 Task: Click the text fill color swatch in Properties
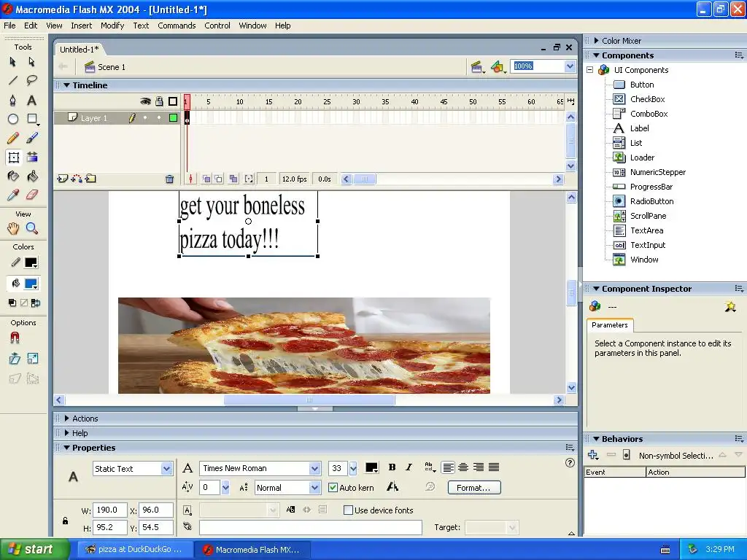[x=371, y=467]
